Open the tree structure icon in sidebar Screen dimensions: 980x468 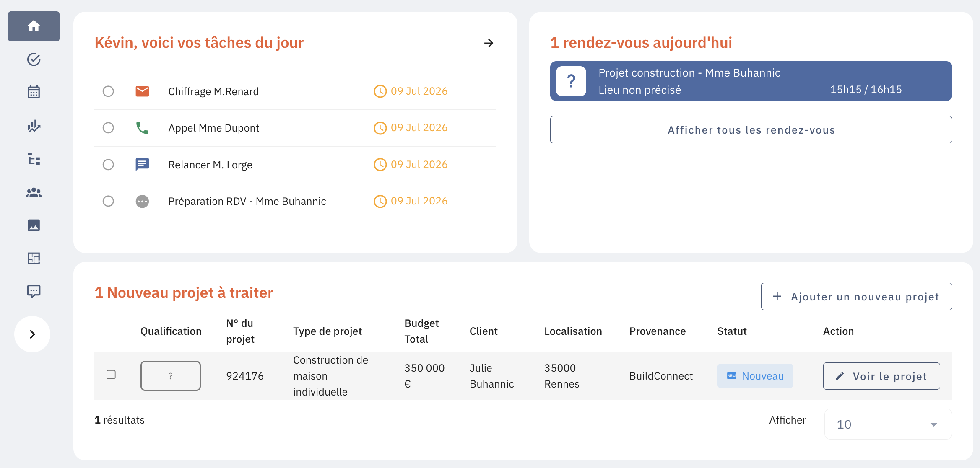34,159
